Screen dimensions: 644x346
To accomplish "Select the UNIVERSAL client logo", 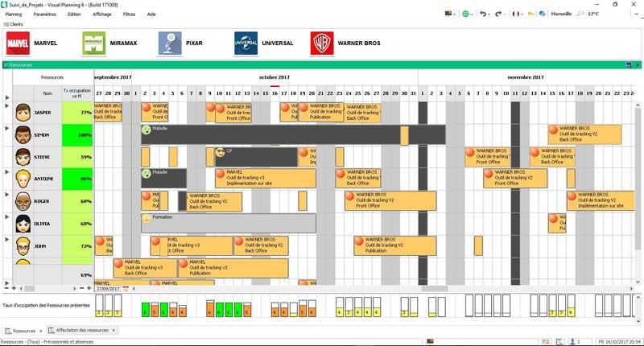I will point(246,43).
